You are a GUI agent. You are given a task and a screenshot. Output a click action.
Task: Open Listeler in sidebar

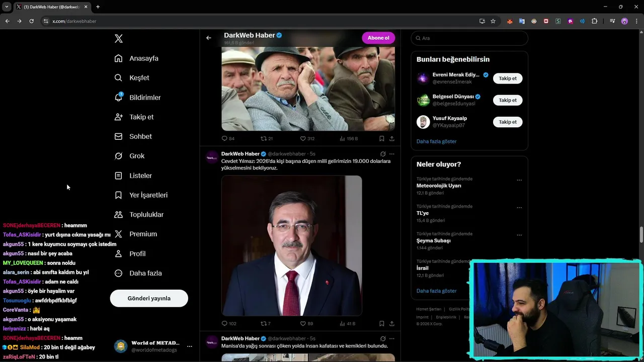133,175
